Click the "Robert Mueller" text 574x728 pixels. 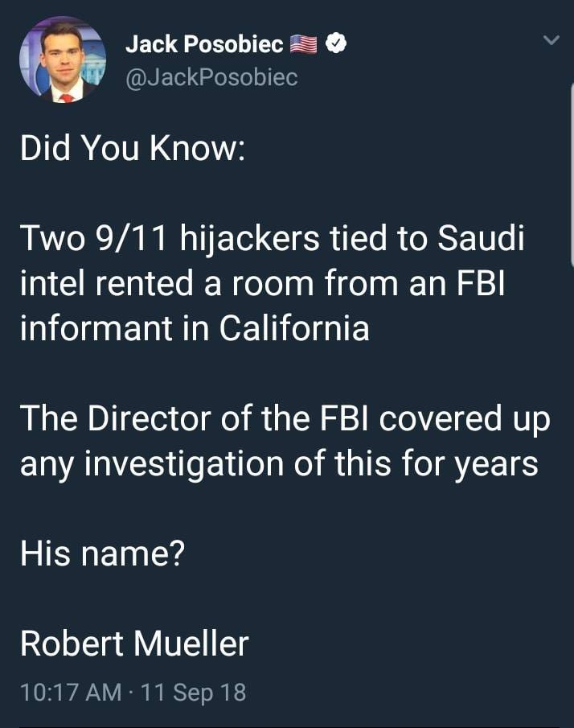pyautogui.click(x=134, y=644)
